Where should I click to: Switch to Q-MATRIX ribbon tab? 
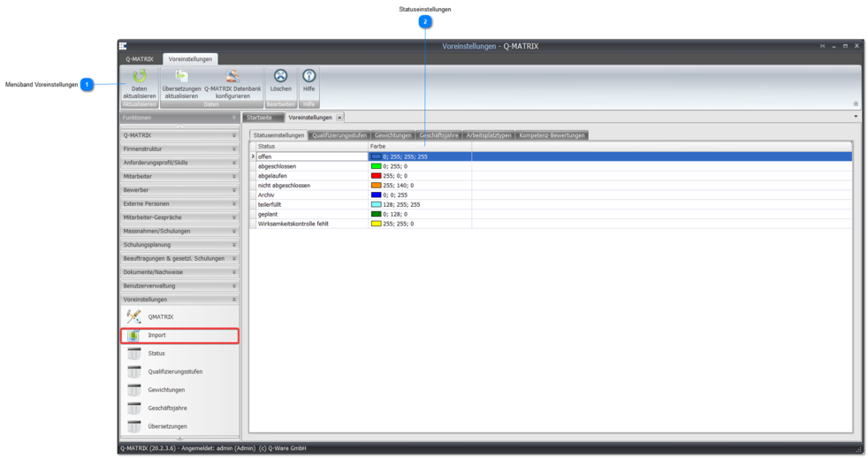tap(140, 58)
